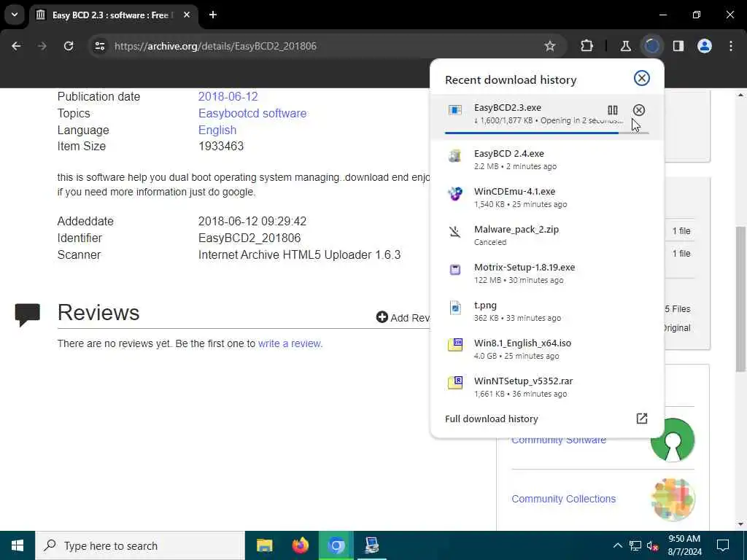Open File Explorer from the taskbar
Screen dimensions: 747x560
(264, 545)
